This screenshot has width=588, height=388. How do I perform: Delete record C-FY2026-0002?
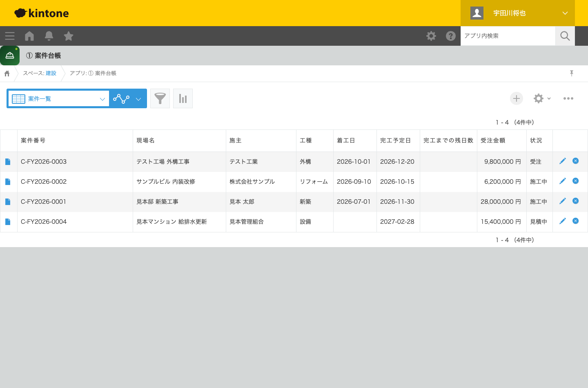[x=576, y=181]
